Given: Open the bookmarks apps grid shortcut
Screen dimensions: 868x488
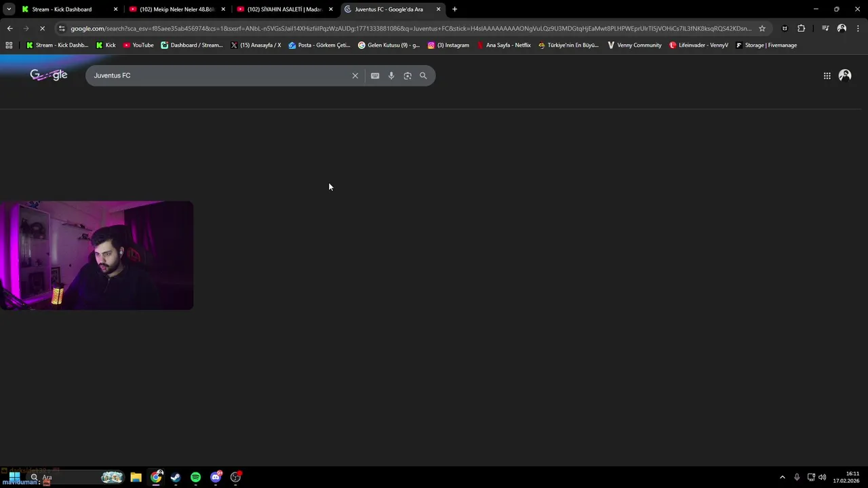Looking at the screenshot, I should pyautogui.click(x=9, y=45).
